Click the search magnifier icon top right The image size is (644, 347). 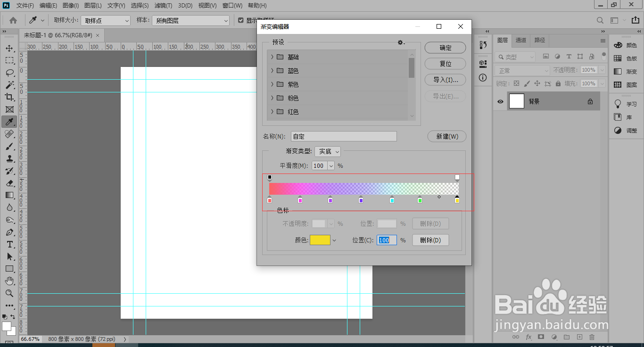click(600, 20)
